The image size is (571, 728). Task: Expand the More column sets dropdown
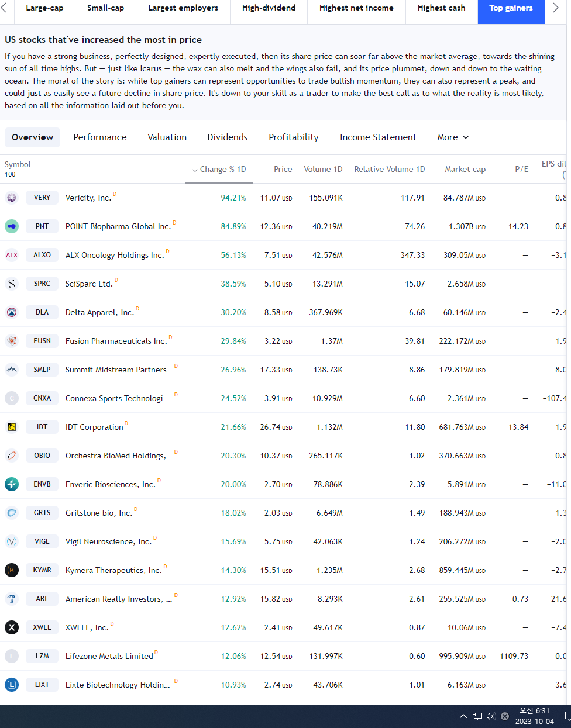click(453, 137)
